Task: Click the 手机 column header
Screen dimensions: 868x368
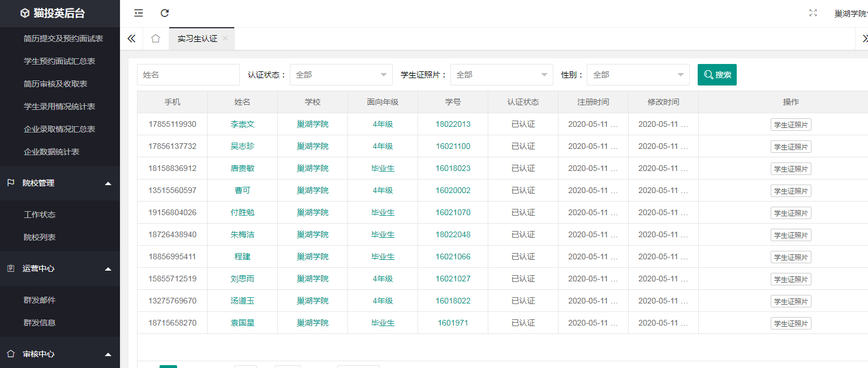Action: (172, 102)
